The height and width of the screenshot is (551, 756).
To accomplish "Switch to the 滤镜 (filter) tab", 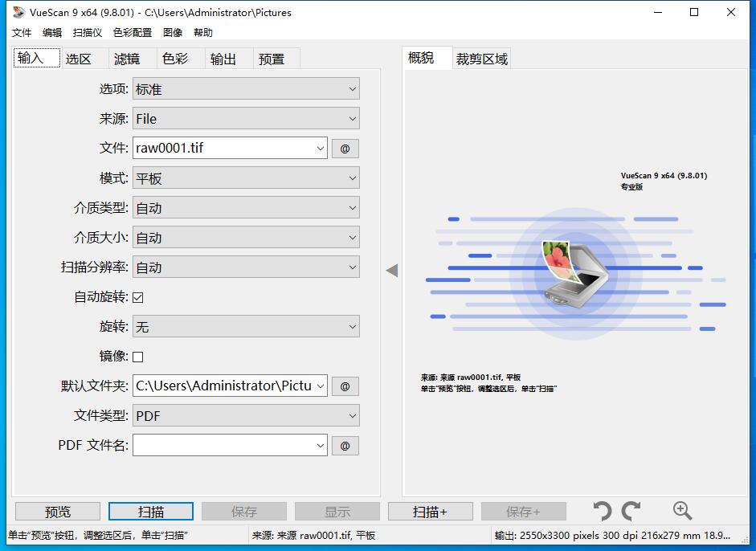I will click(130, 58).
